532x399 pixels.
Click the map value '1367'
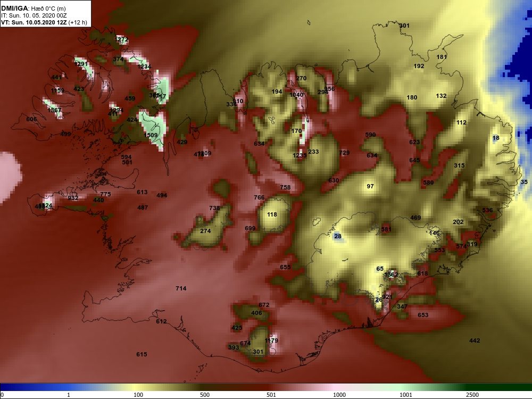[x=54, y=110]
